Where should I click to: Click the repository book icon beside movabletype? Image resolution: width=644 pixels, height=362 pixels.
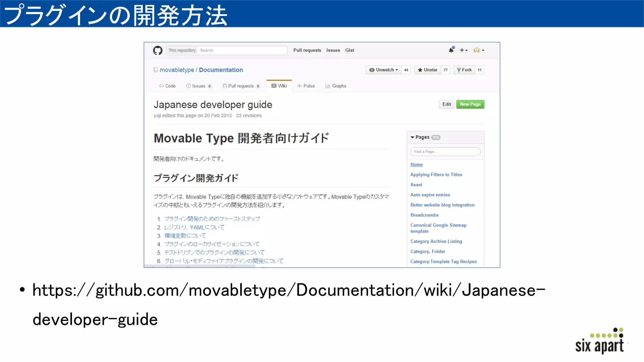[x=156, y=70]
